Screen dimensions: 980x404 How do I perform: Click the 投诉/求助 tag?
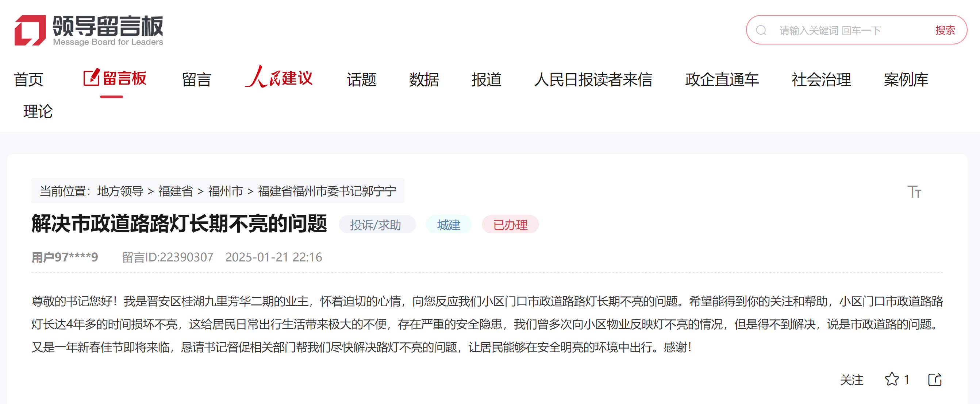(x=376, y=225)
